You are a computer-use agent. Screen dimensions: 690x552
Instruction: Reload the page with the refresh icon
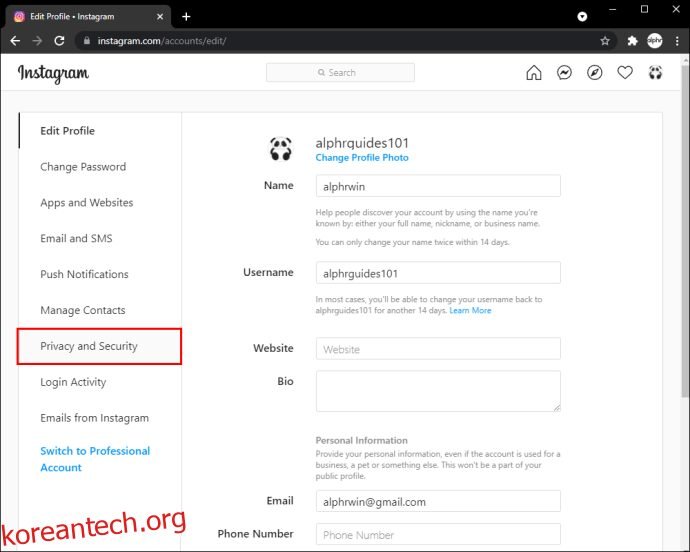pyautogui.click(x=59, y=41)
